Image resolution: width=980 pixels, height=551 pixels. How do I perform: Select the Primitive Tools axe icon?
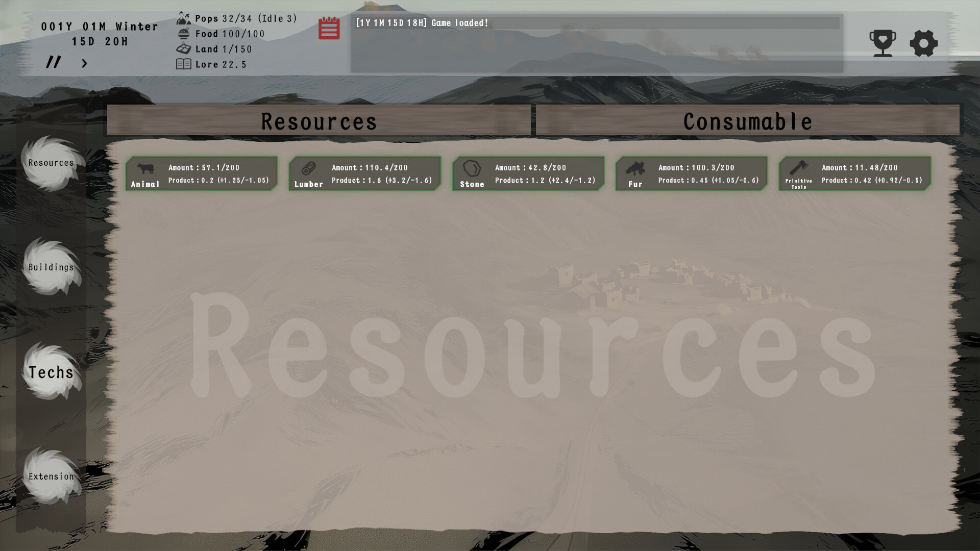(799, 168)
